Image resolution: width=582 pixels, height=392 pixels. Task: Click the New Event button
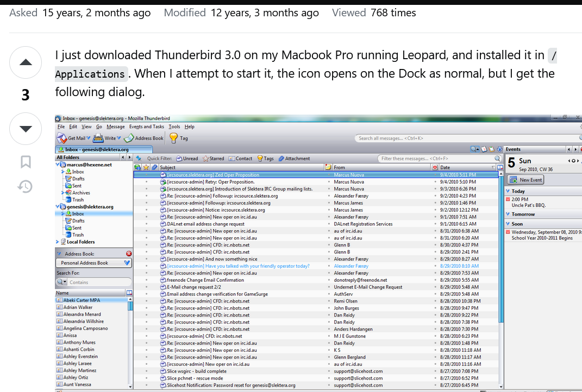pos(525,180)
